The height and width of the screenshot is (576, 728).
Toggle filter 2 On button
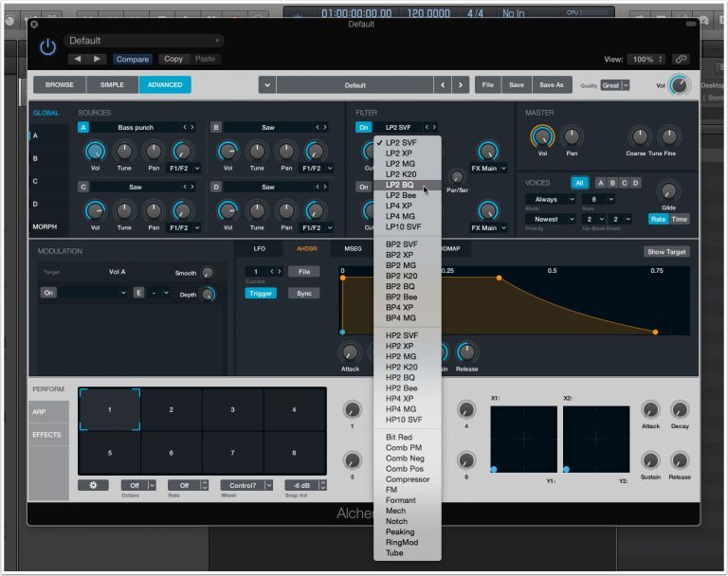[364, 187]
